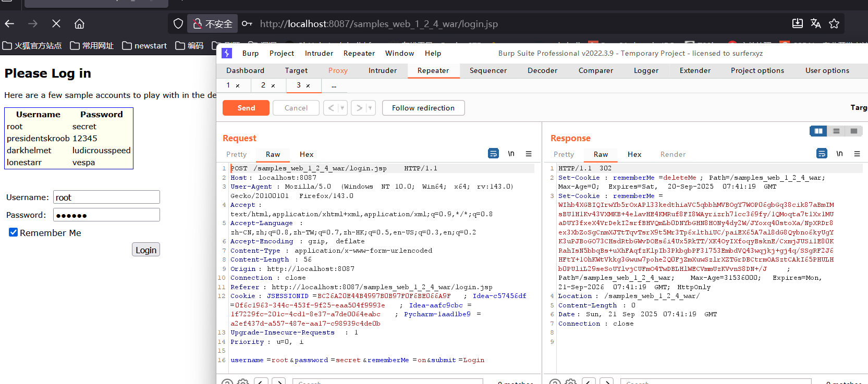Viewport: 868px width, 384px height.
Task: Toggle word wrap in Response panel
Action: pyautogui.click(x=822, y=154)
